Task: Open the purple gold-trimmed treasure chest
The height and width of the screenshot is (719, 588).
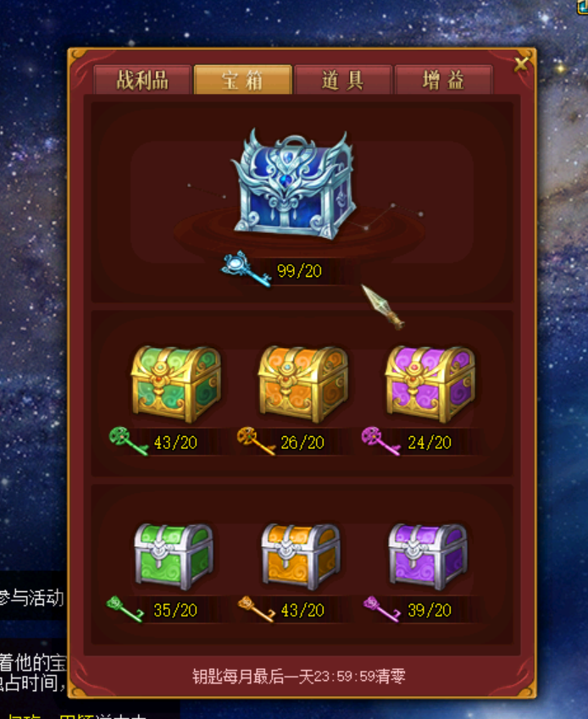Action: coord(430,384)
